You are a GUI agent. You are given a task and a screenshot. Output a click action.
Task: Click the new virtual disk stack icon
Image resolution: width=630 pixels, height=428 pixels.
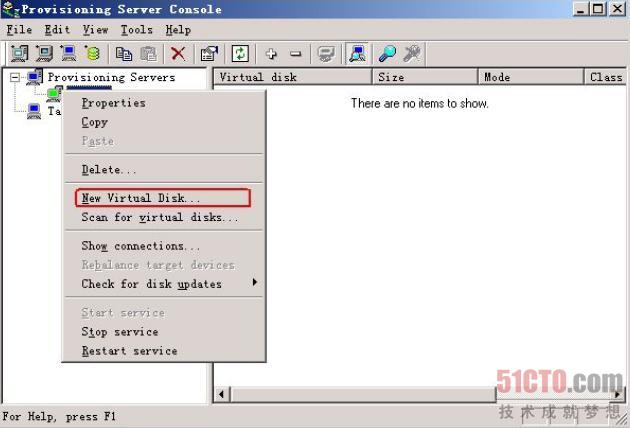tap(93, 53)
